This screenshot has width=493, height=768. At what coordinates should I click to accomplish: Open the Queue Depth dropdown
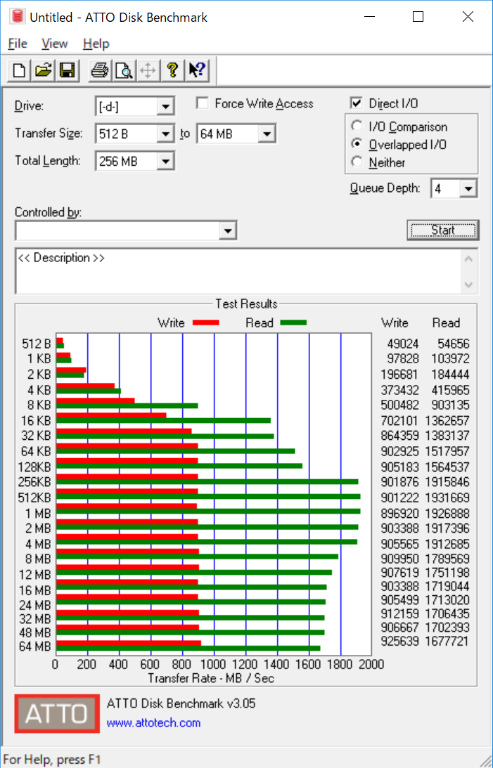click(x=468, y=189)
